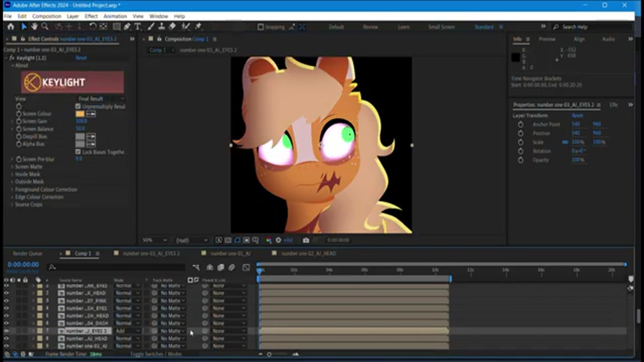Open the magnification ratio dropdown set to 50%
This screenshot has height=362, width=644.
click(x=156, y=240)
